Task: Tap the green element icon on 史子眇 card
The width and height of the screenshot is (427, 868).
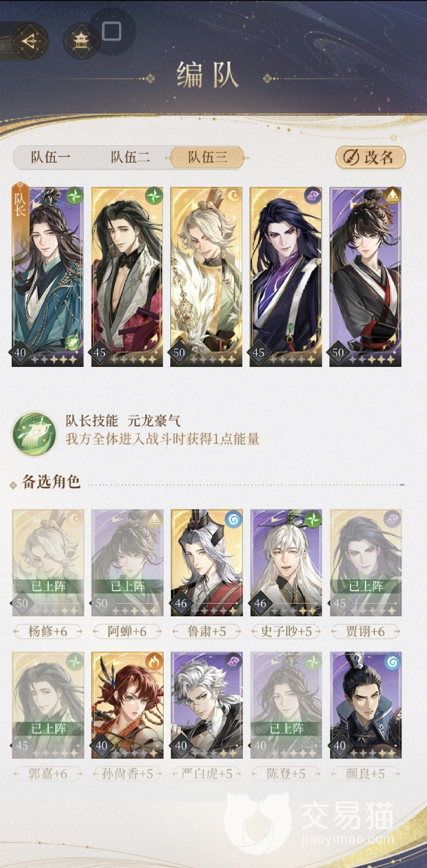Action: [312, 519]
